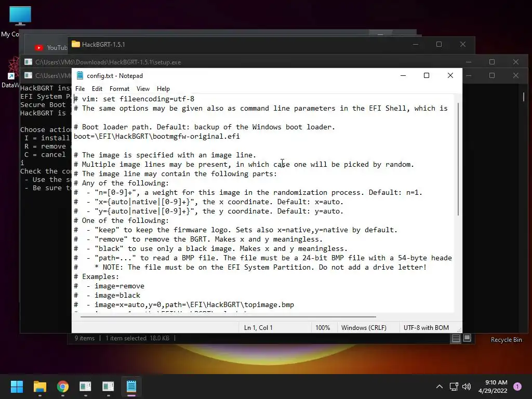Viewport: 532px width, 399px height.
Task: Minimize the HackBGRT-1.5.1 Explorer window
Action: click(416, 45)
